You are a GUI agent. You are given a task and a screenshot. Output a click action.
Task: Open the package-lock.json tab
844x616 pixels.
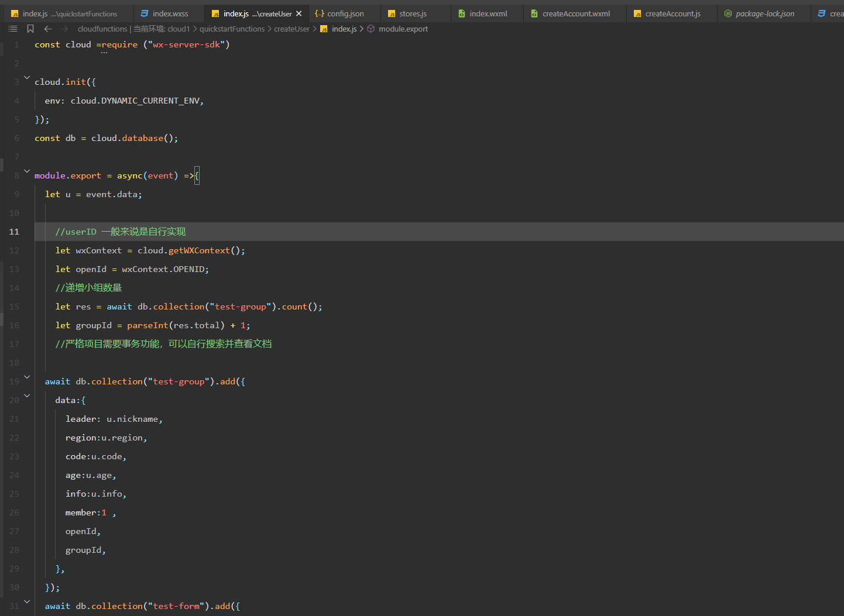pos(764,13)
